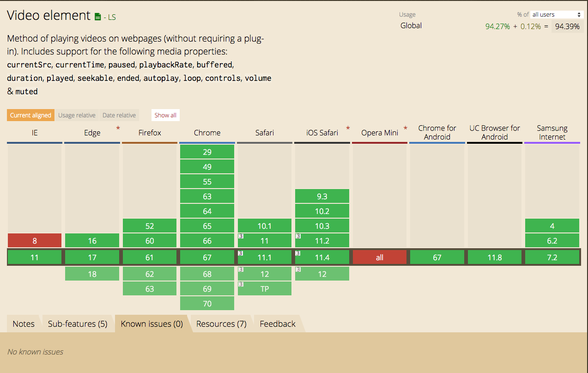Click the Firefox column header
This screenshot has width=588, height=373.
[150, 133]
